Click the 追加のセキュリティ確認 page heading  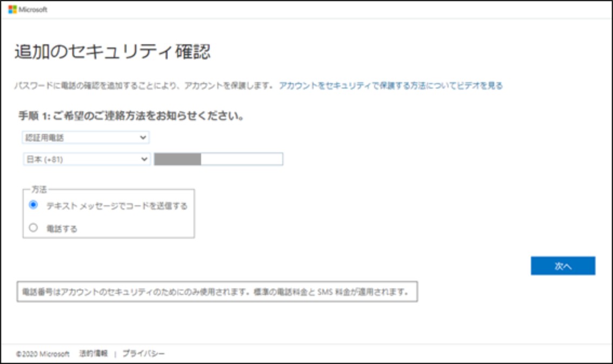pos(112,52)
